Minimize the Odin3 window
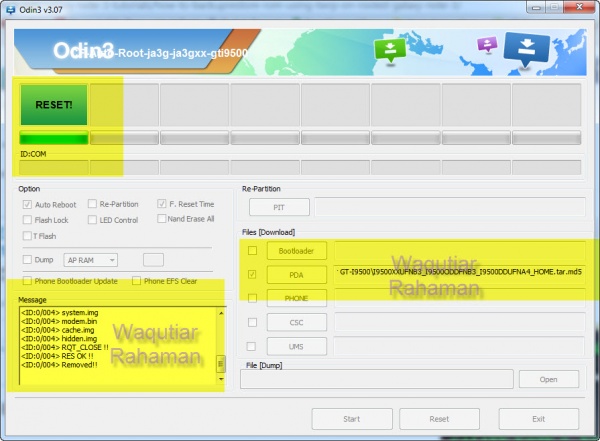 pyautogui.click(x=536, y=7)
